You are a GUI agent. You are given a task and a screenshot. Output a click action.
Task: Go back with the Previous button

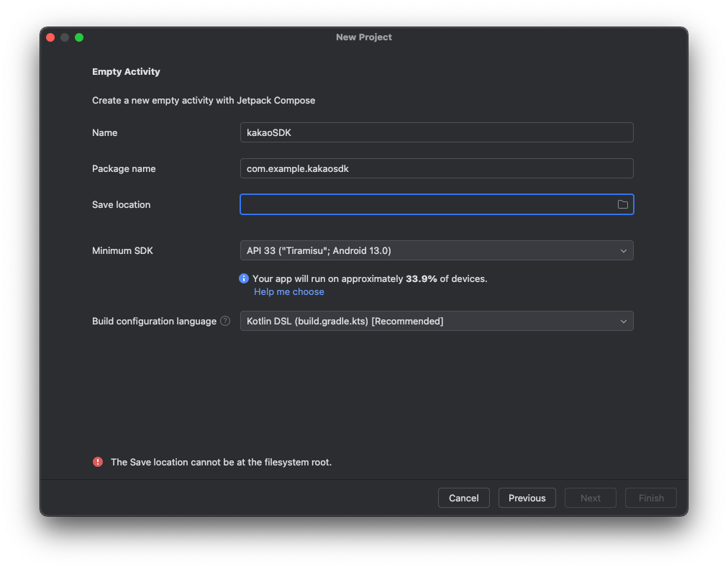[x=527, y=498]
